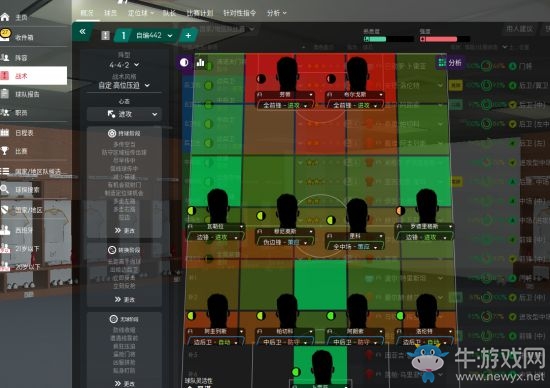550x388 pixels.
Task: Open the 主页 home icon in sidebar
Action: pos(5,16)
